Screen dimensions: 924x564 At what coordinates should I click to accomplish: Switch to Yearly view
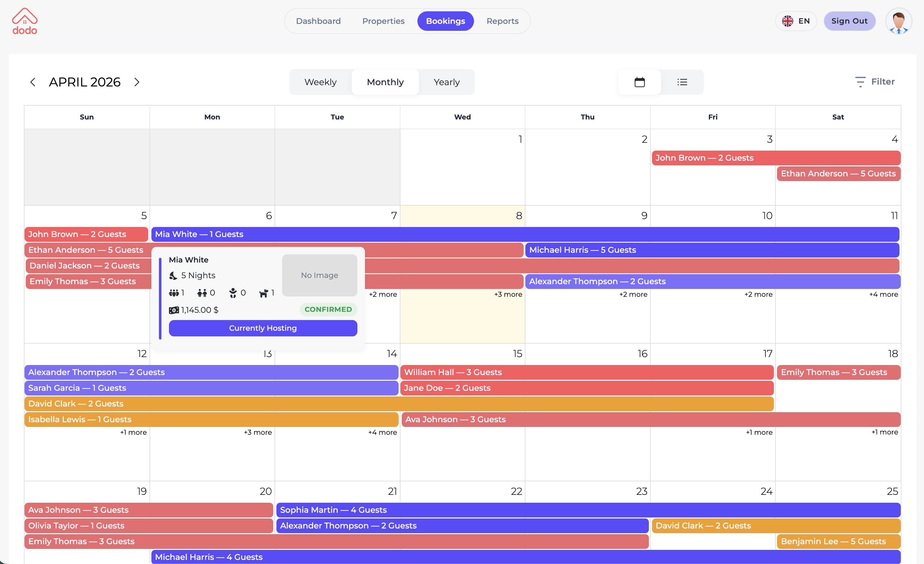pyautogui.click(x=447, y=82)
